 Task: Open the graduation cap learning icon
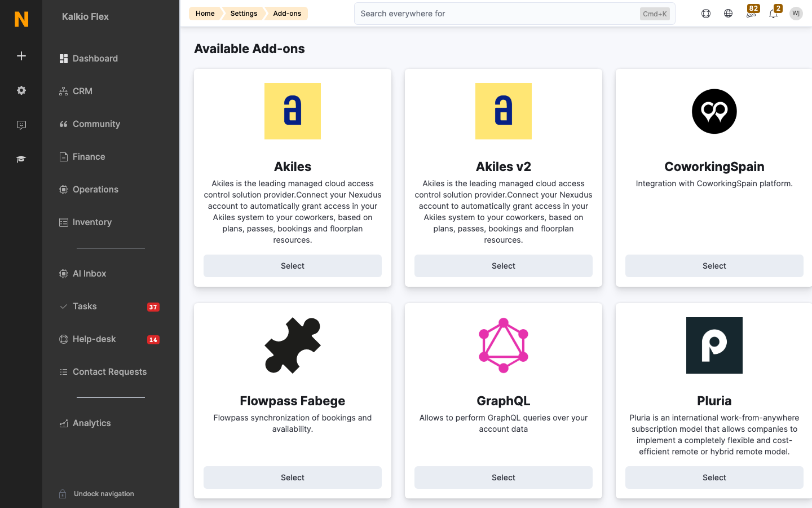click(21, 159)
